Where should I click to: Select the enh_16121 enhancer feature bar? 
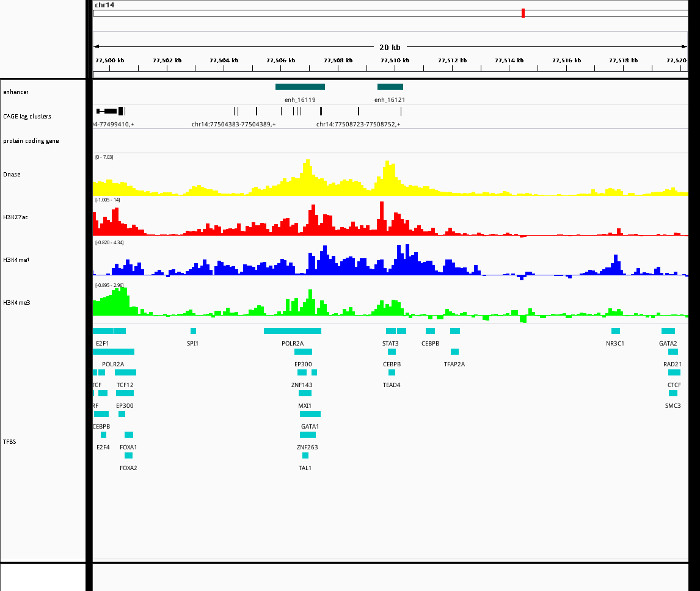(390, 87)
